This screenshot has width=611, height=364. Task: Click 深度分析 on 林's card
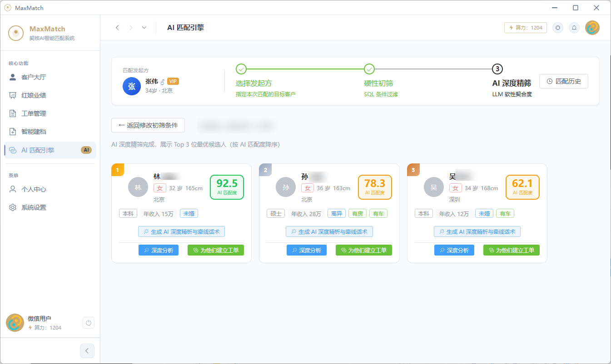[159, 250]
